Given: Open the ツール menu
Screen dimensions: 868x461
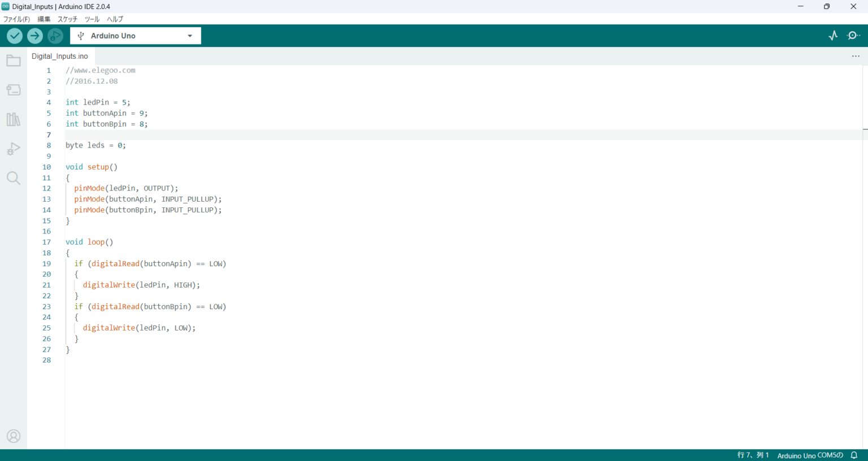Looking at the screenshot, I should pos(92,19).
